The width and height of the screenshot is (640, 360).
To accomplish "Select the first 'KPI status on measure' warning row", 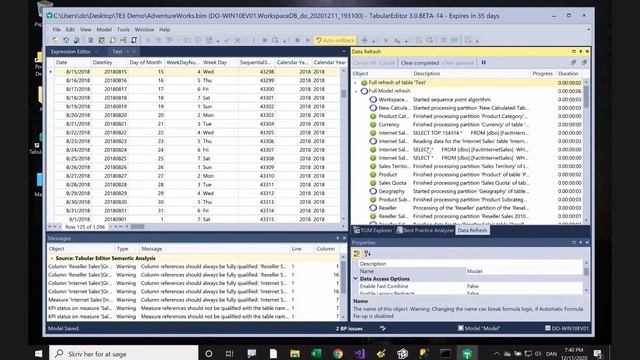I will tap(194, 308).
